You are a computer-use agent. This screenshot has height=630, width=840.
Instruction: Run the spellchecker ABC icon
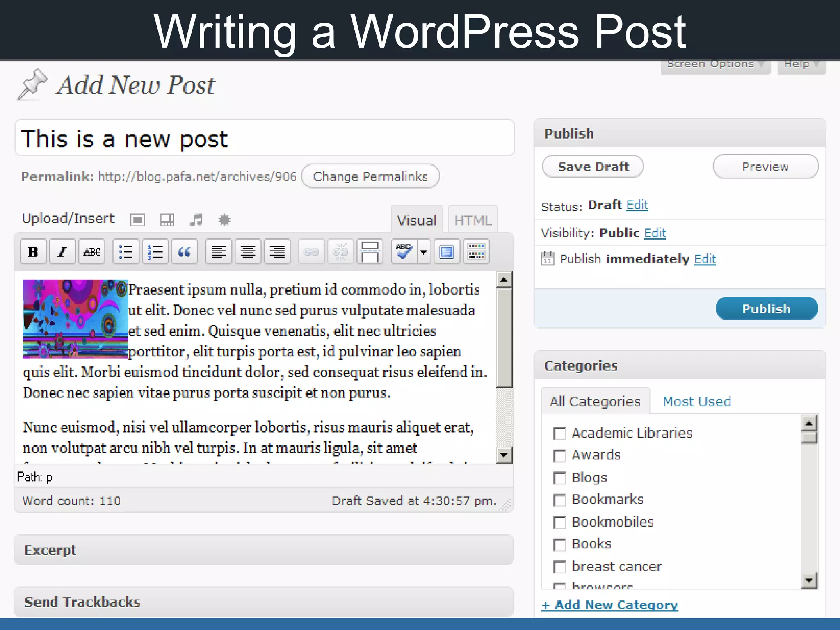[x=404, y=251]
